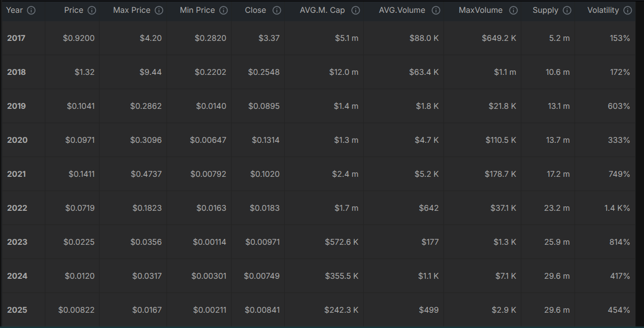Click the info icon beside Price header
This screenshot has width=644, height=328.
pyautogui.click(x=92, y=10)
